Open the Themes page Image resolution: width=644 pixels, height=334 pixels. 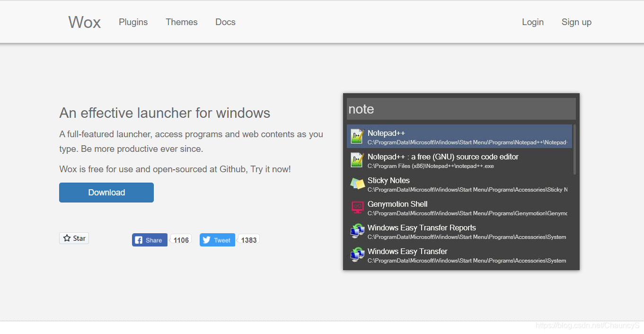pyautogui.click(x=181, y=22)
